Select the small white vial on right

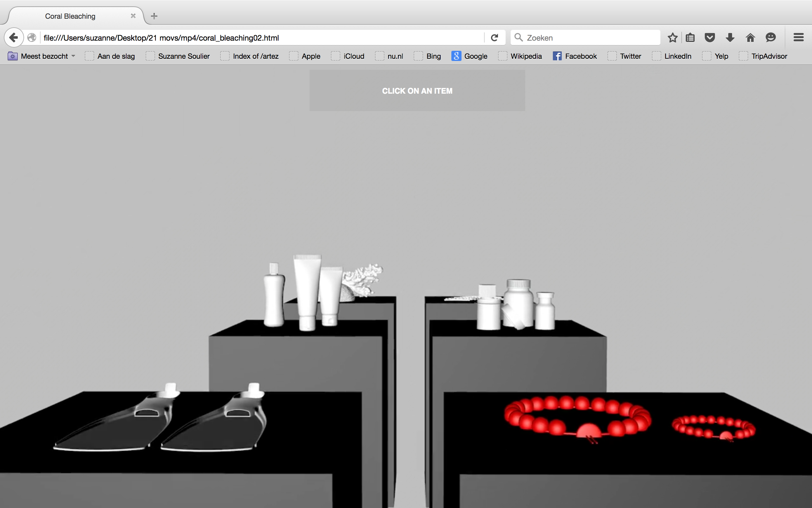545,311
